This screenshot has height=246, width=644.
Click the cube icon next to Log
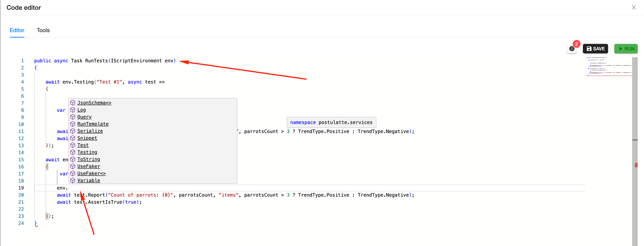pyautogui.click(x=73, y=110)
